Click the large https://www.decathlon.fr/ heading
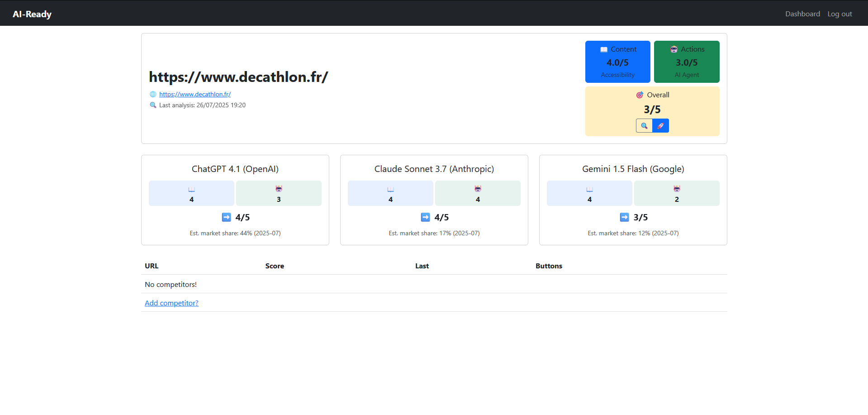The height and width of the screenshot is (415, 868). [238, 77]
